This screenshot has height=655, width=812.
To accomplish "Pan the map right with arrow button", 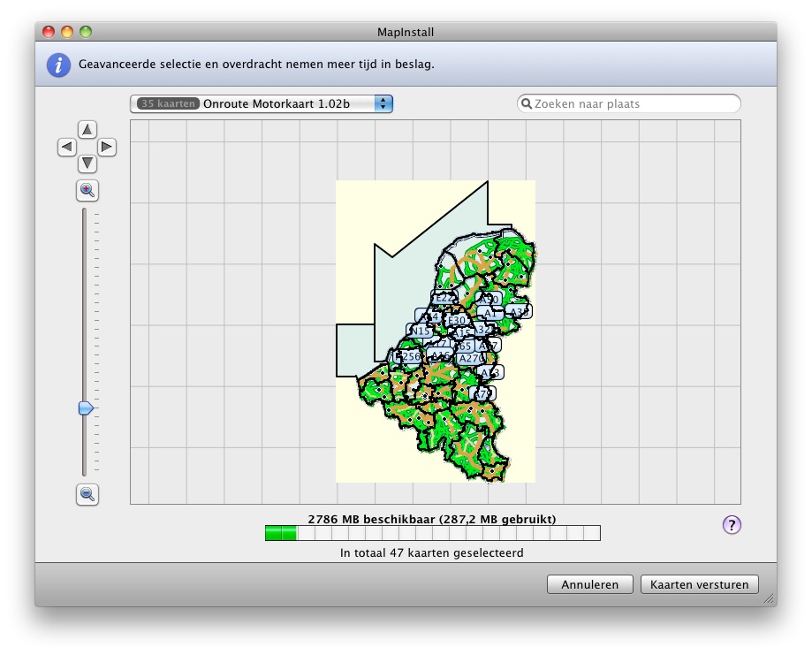I will [106, 147].
